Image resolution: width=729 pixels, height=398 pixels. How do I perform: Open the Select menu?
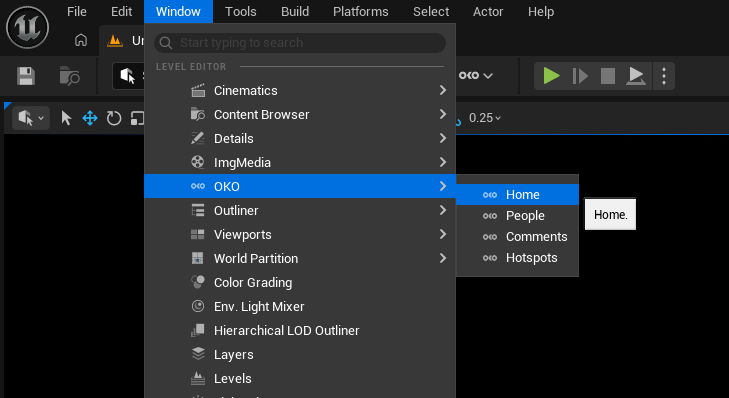[x=431, y=12]
